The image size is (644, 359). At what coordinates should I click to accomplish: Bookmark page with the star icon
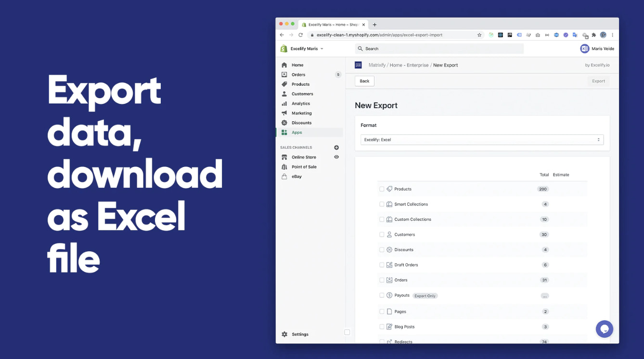click(x=479, y=35)
